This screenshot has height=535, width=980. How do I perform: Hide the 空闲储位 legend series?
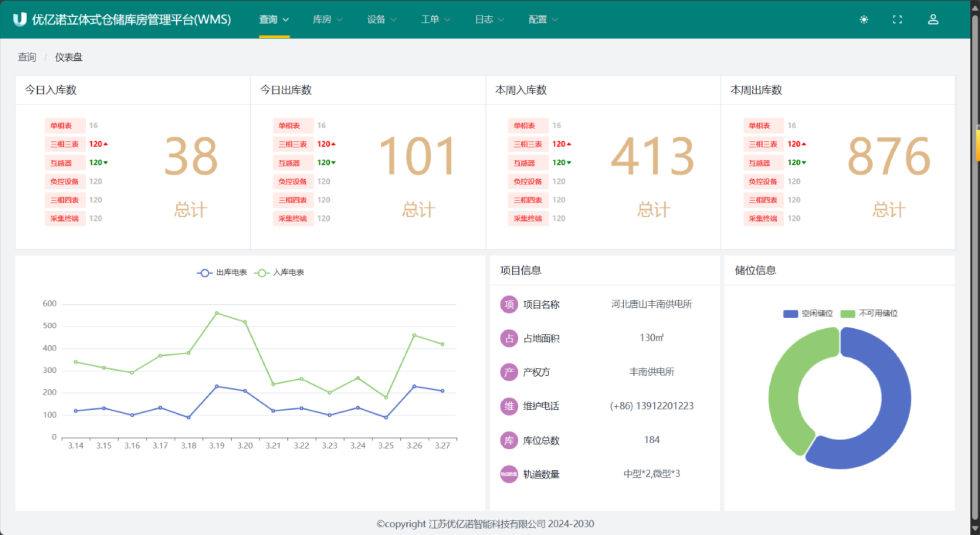(x=808, y=313)
